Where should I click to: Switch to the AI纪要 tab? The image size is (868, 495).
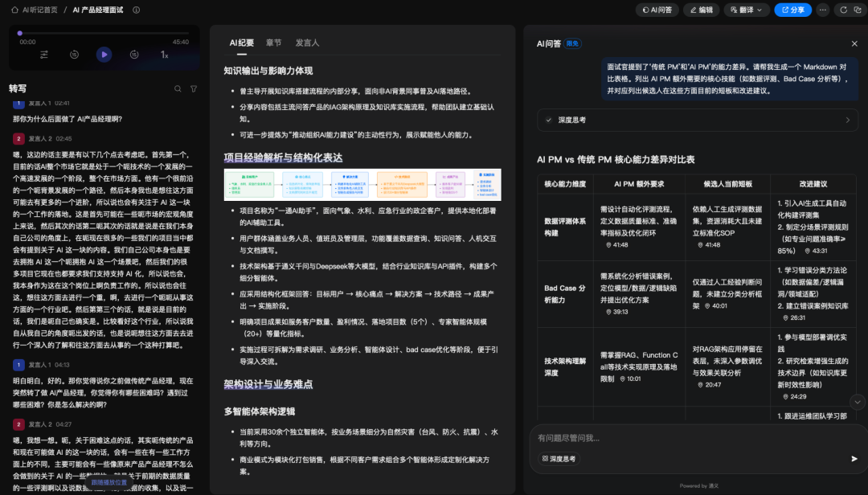[x=241, y=43]
